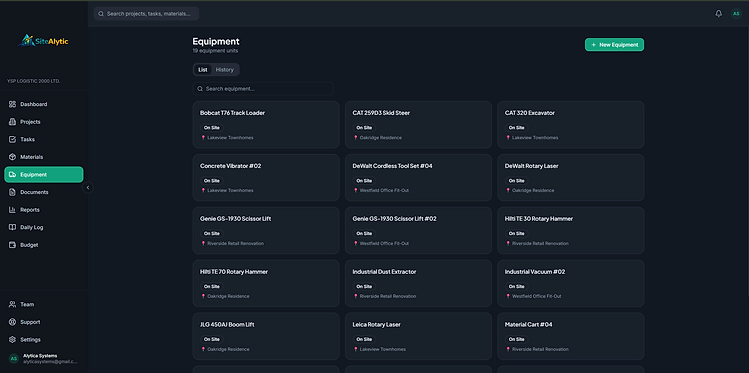
Task: Click YSP LOGISTIC 2000 LTD. company label
Action: coord(33,81)
